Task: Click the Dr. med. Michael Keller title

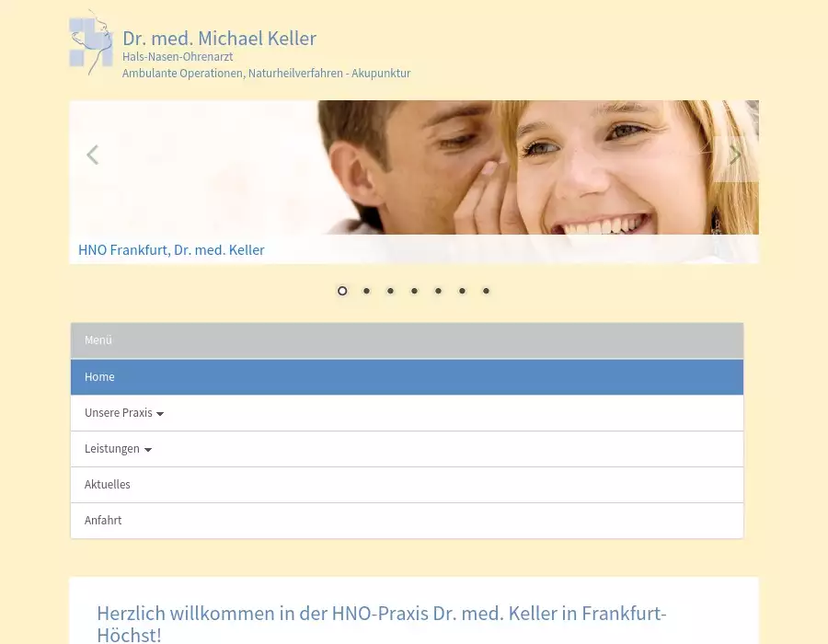Action: point(219,39)
